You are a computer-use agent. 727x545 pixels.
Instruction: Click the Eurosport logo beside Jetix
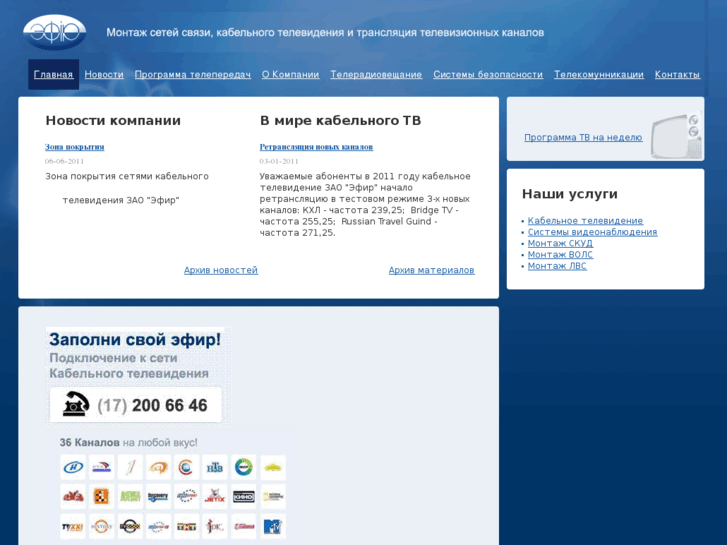tap(186, 497)
